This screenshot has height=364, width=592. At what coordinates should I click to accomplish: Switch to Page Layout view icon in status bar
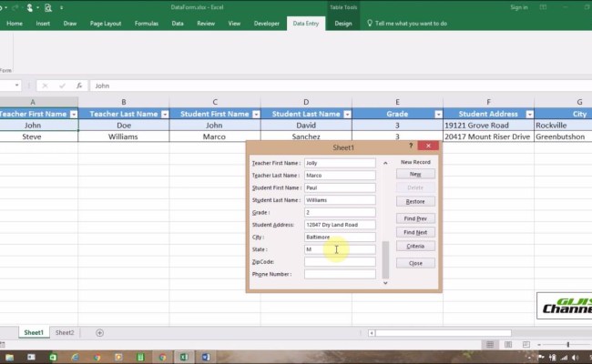click(x=508, y=344)
